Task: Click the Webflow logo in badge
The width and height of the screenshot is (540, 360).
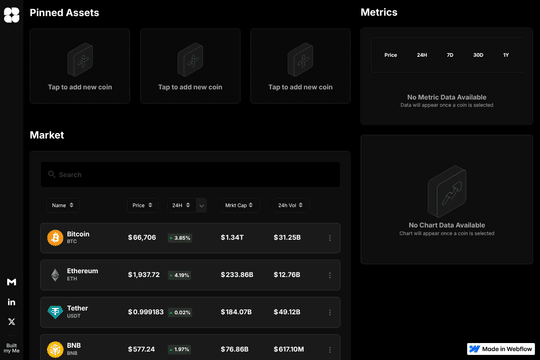Action: 475,349
